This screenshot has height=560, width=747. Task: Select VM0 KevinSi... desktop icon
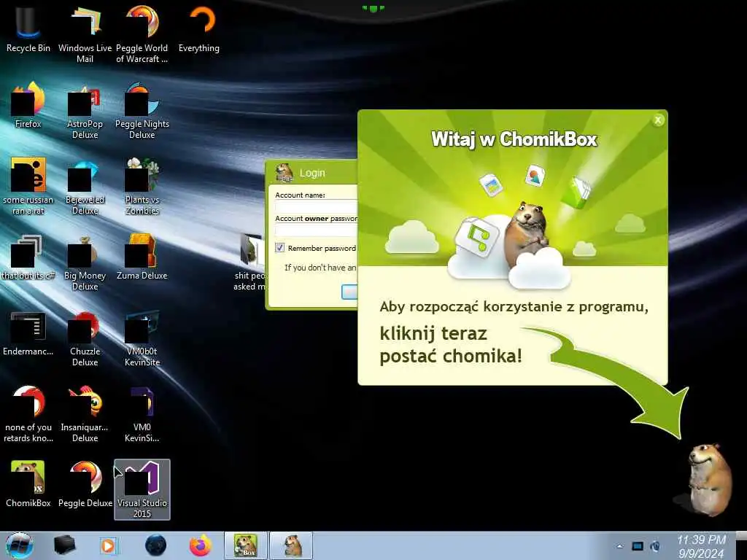pyautogui.click(x=142, y=413)
